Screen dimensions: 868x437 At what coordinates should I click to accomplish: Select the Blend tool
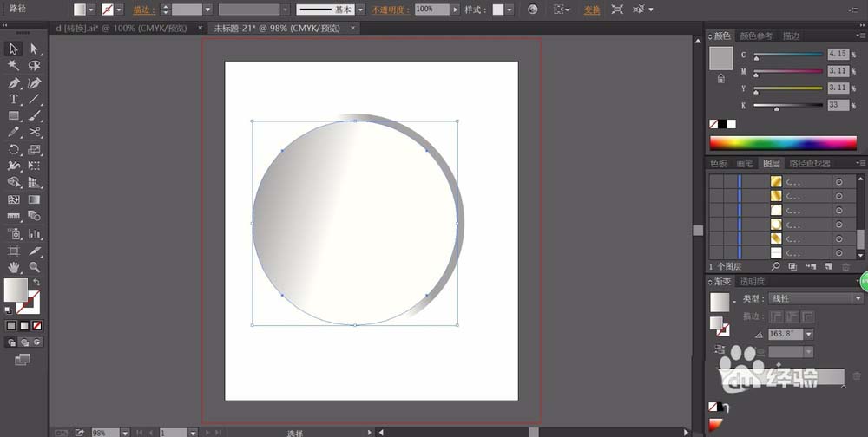[35, 216]
